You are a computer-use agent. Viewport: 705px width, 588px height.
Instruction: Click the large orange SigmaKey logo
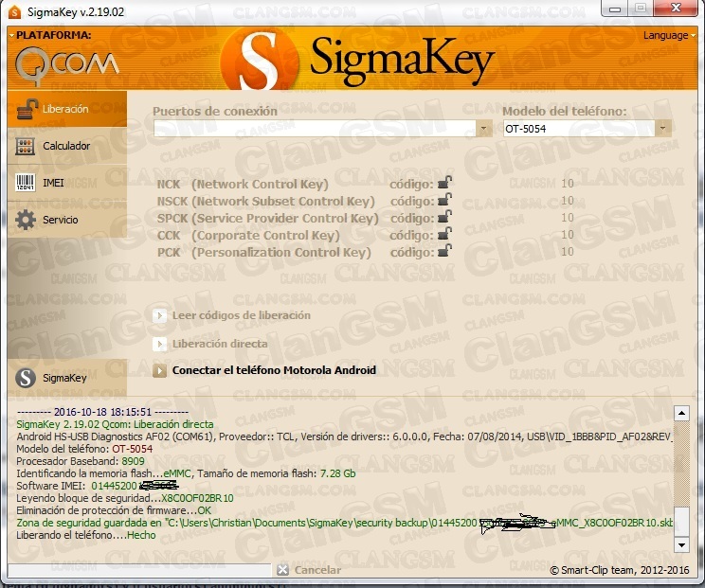[260, 60]
